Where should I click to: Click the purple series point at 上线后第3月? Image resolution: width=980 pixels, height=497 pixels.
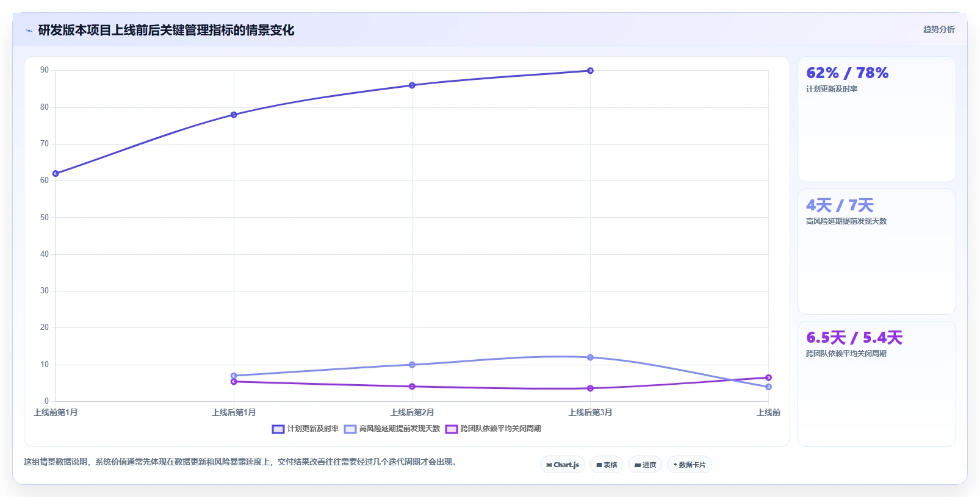tap(590, 388)
